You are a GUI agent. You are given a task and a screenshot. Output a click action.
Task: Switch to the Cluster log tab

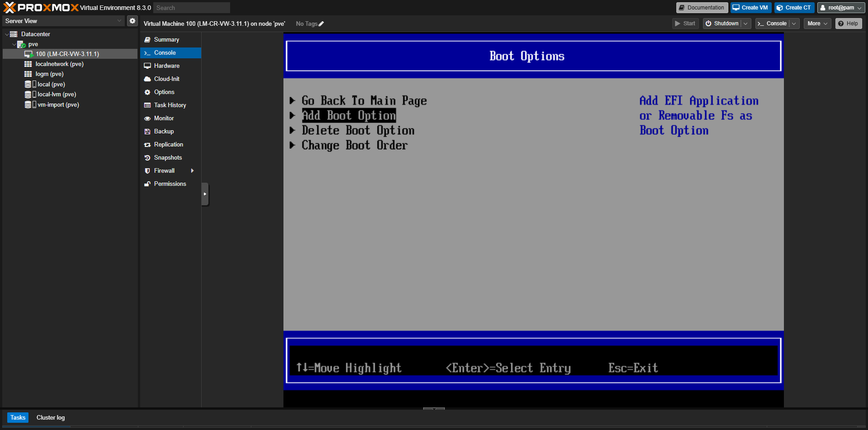point(50,417)
